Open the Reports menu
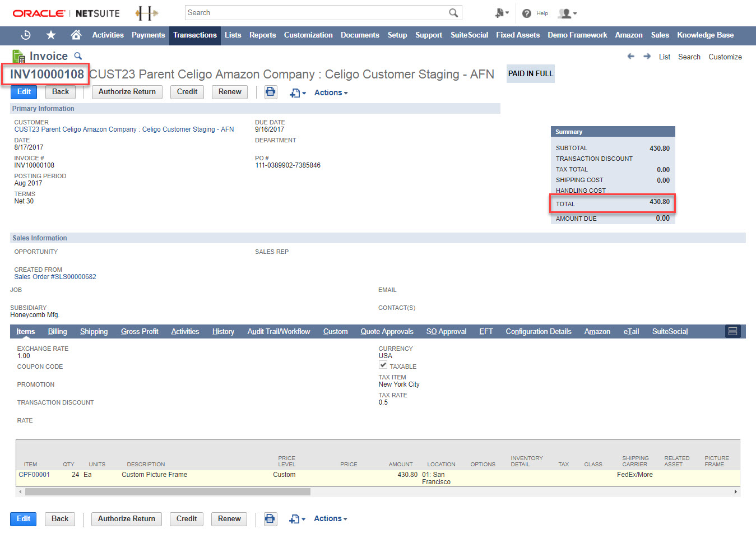 (x=263, y=35)
